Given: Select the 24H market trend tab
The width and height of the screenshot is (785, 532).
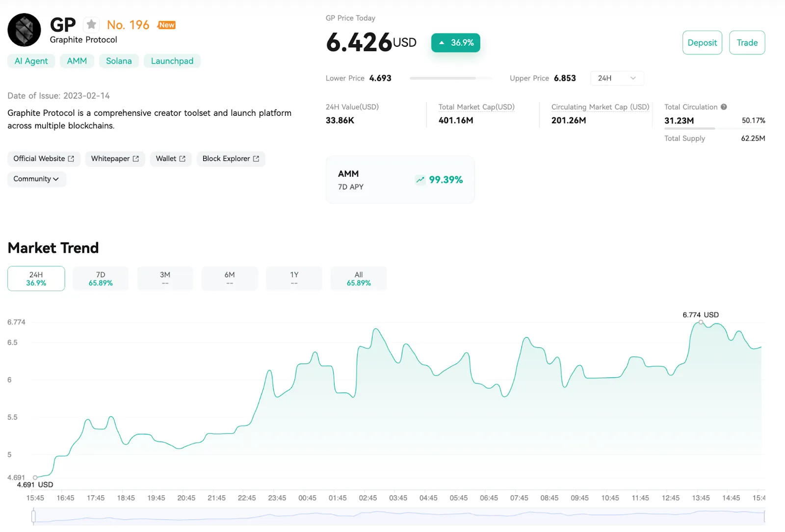Looking at the screenshot, I should 36,278.
